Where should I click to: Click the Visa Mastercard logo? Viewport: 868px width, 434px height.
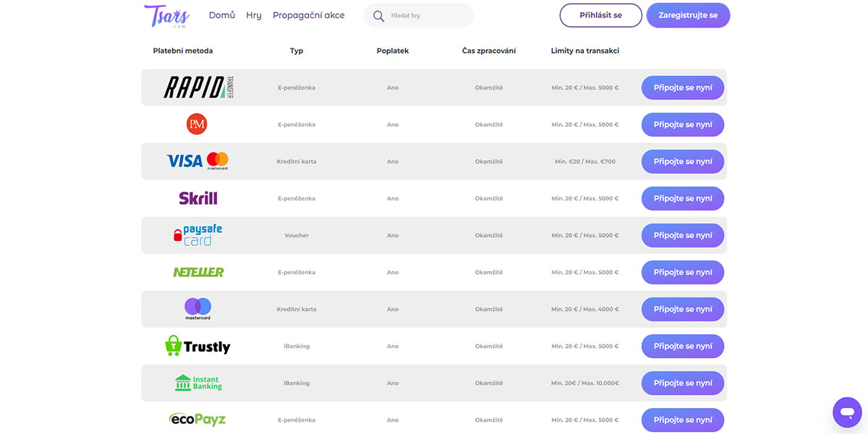pos(197,161)
